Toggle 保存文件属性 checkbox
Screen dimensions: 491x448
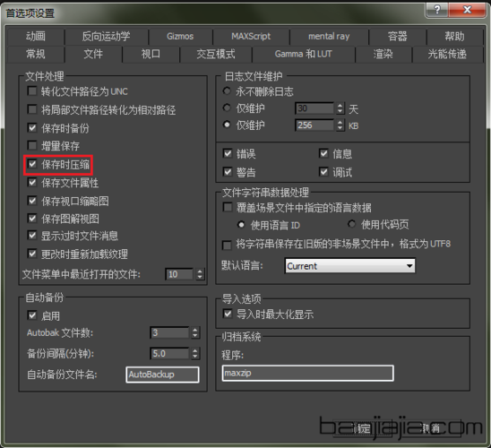[x=32, y=182]
